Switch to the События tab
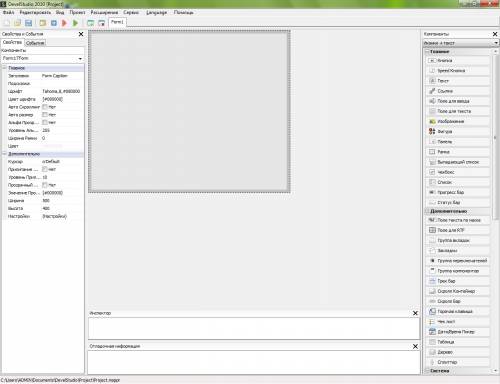This screenshot has height=384, width=500. [35, 43]
